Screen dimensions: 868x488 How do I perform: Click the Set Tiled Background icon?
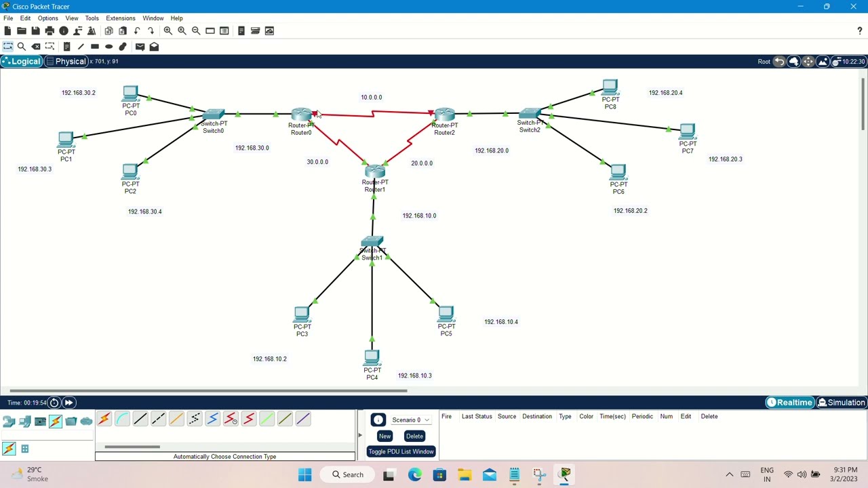[x=823, y=62]
